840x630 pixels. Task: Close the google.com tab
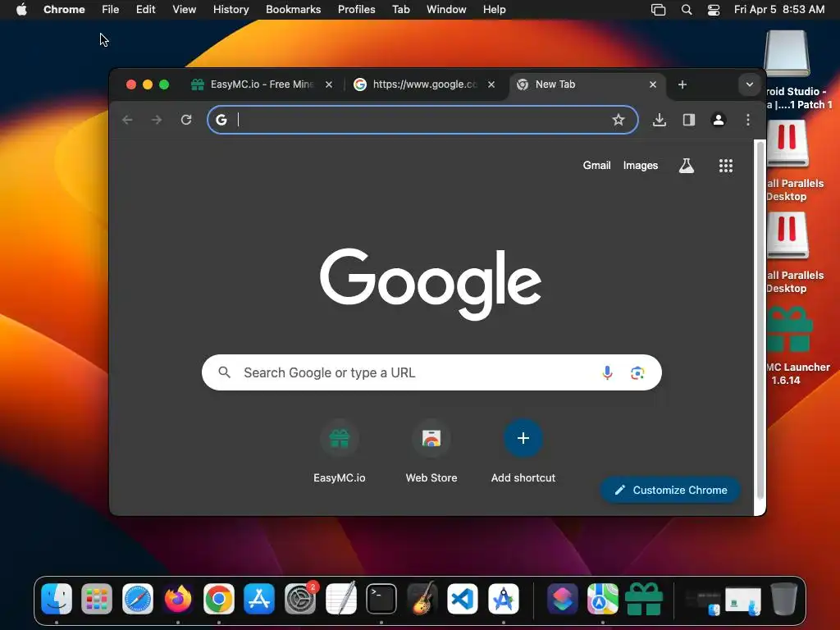pos(491,84)
